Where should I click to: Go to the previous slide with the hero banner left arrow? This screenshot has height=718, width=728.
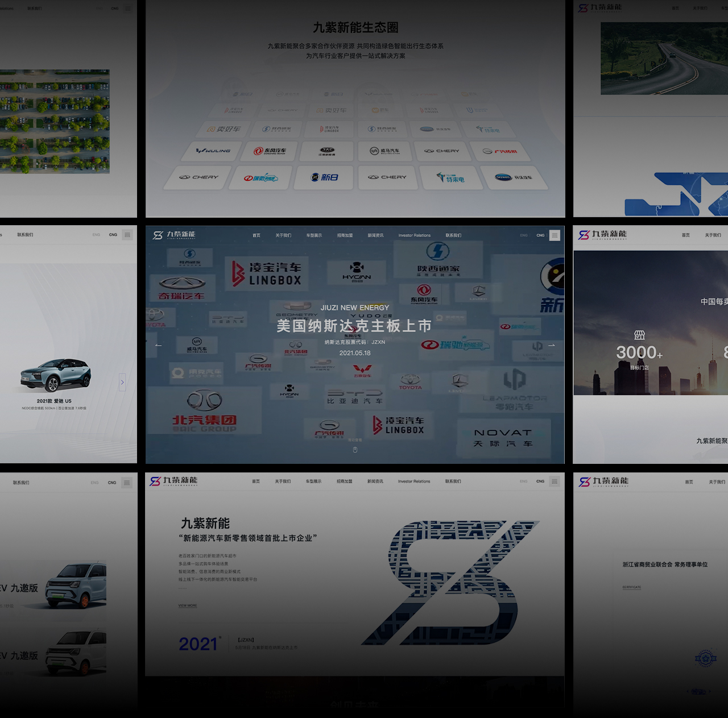click(x=159, y=345)
